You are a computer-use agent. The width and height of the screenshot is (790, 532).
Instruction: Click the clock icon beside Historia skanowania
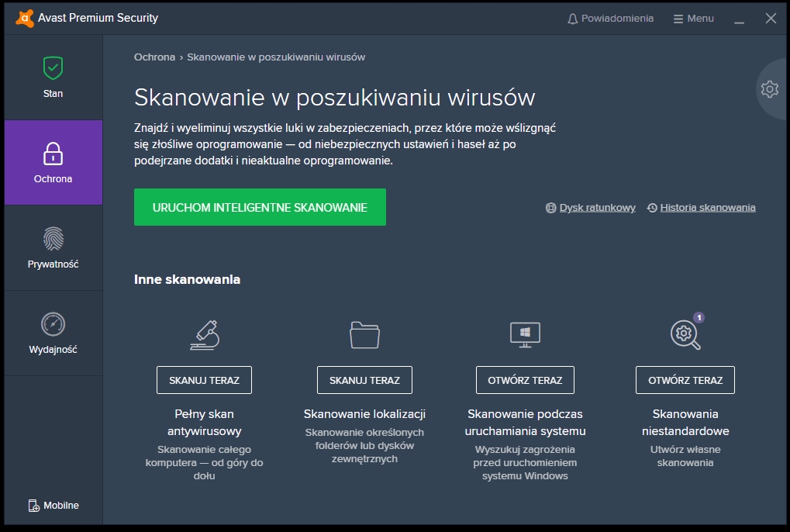pos(652,208)
